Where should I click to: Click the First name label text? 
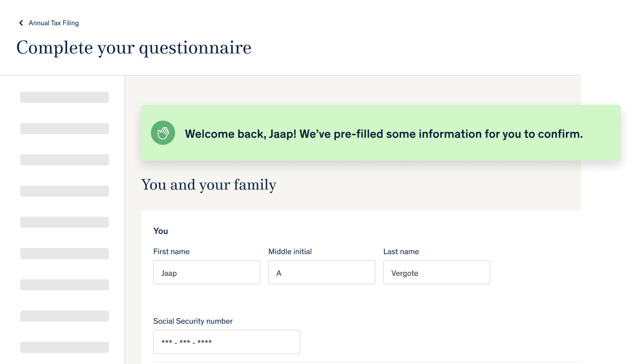[171, 252]
